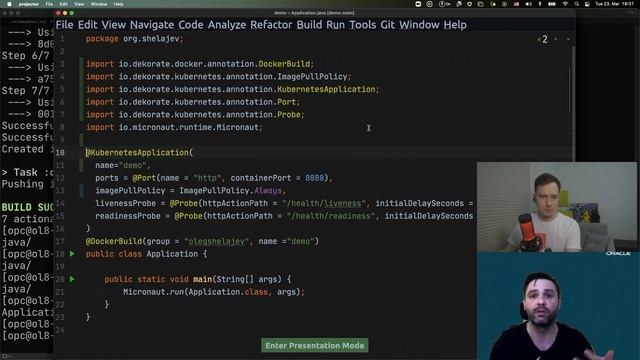Screen dimensions: 640x360
Task: Open the Refactor menu
Action: (x=271, y=25)
